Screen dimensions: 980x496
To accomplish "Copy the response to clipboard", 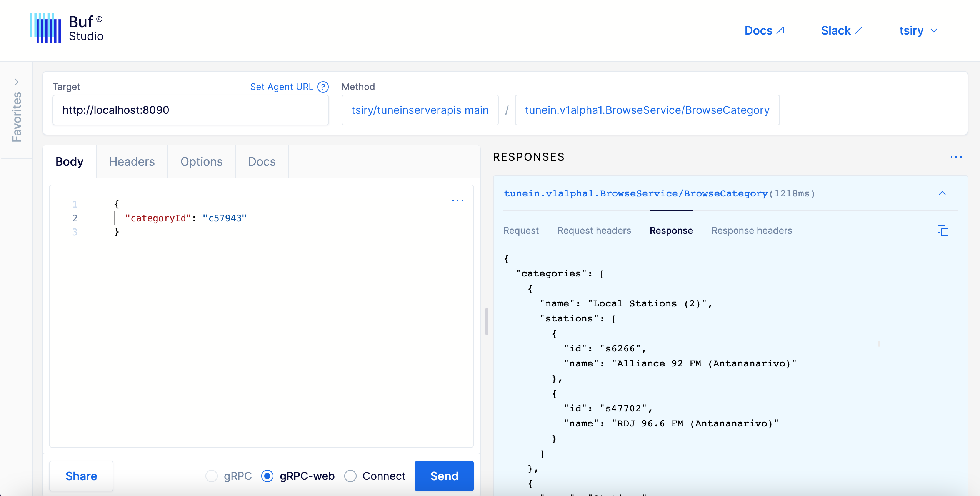I will [943, 230].
